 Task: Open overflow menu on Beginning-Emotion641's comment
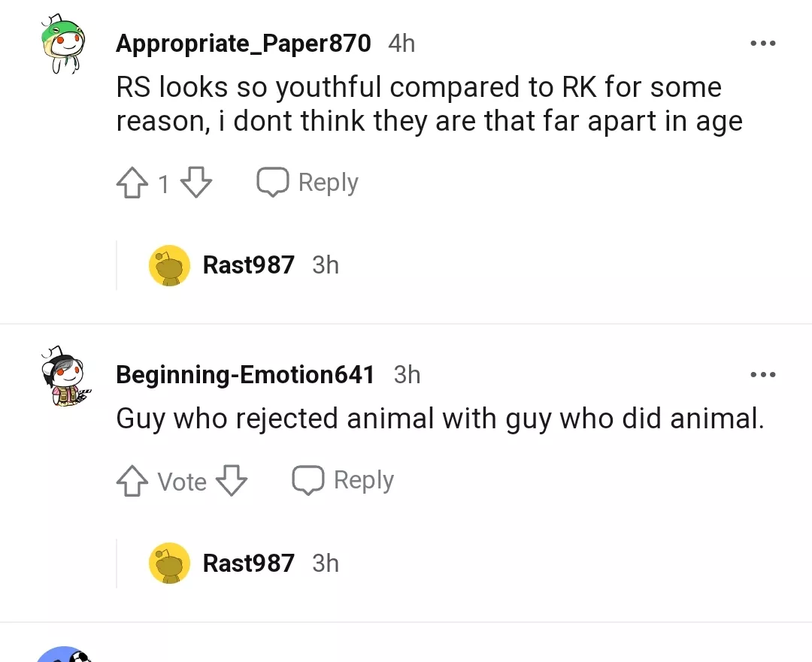pyautogui.click(x=763, y=374)
